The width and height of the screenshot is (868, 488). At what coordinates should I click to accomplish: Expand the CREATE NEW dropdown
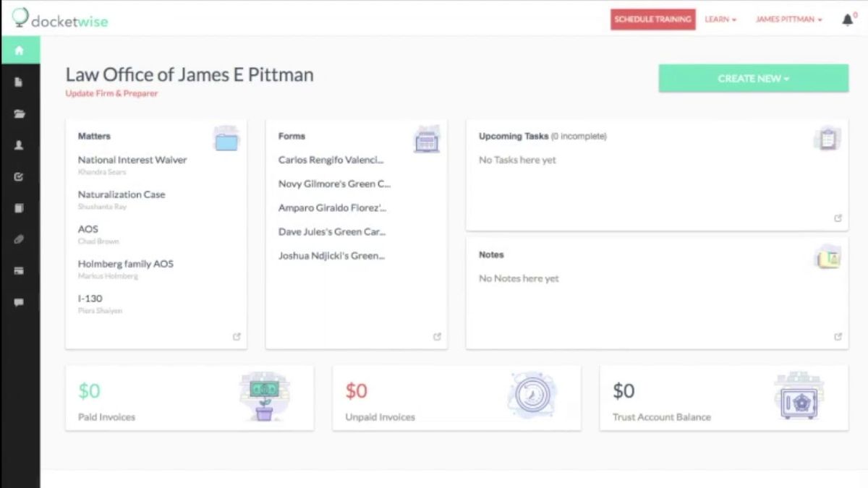(x=754, y=78)
